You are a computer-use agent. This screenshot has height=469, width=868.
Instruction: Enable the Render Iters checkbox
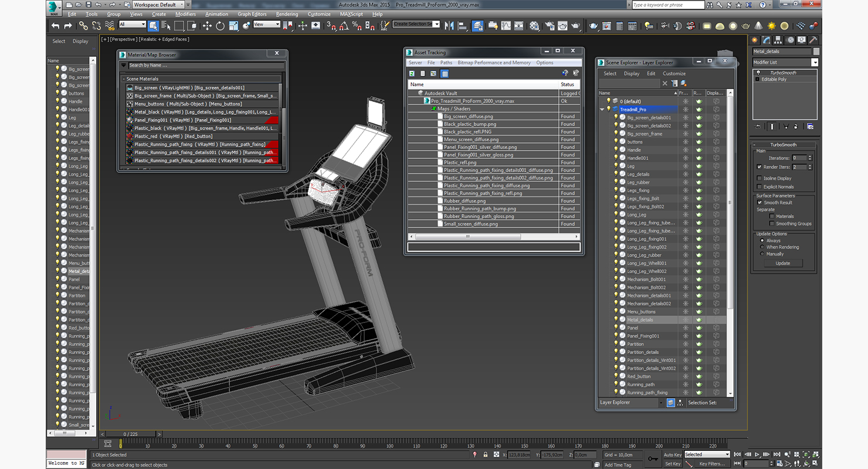pos(759,167)
